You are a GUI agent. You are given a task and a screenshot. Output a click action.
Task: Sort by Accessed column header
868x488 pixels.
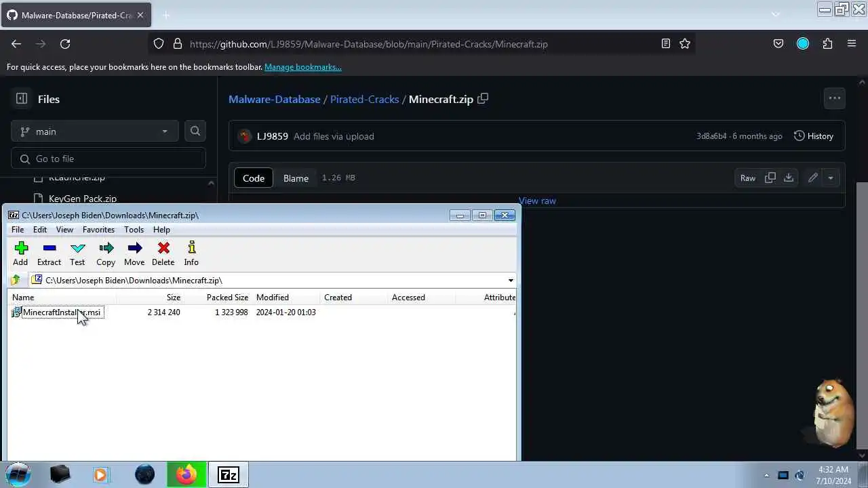(422, 298)
